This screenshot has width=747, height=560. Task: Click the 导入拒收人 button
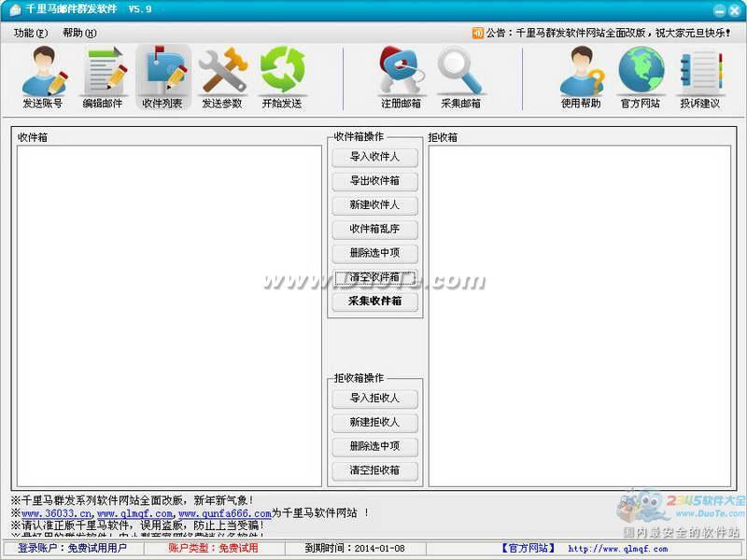[x=375, y=399]
